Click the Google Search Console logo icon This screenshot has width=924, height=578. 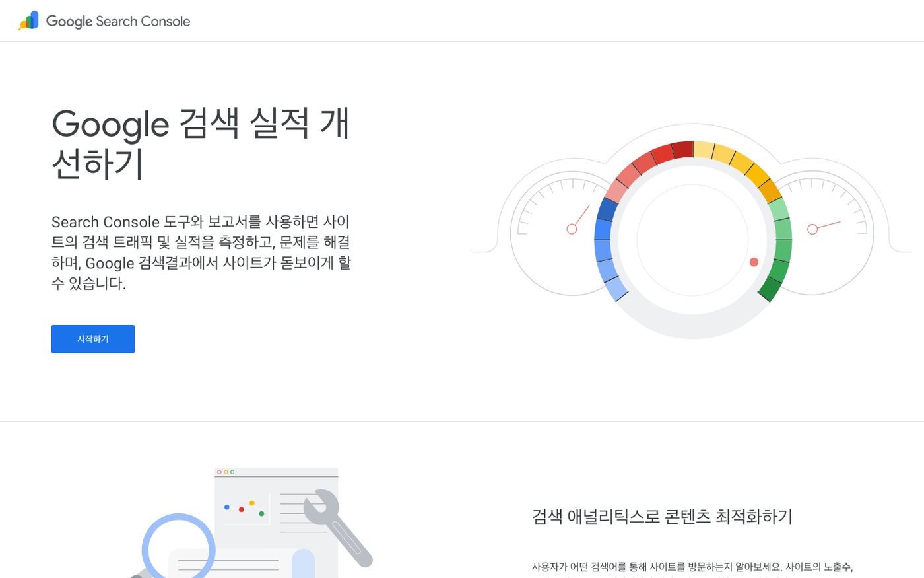pyautogui.click(x=28, y=20)
